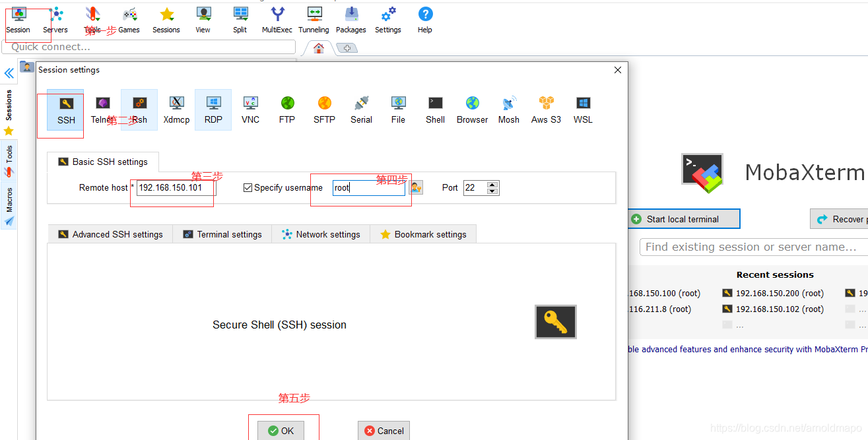Choose the Mosh session type
The width and height of the screenshot is (868, 440).
click(509, 110)
